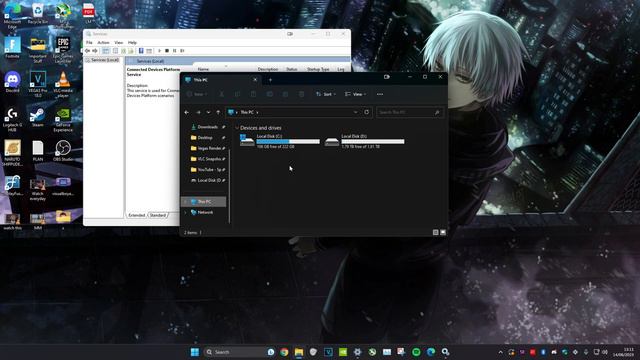Open the Sort dropdown

coord(326,94)
